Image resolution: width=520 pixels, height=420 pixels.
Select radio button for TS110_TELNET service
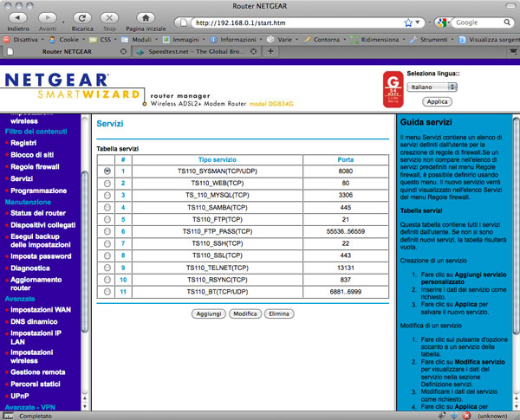(107, 268)
